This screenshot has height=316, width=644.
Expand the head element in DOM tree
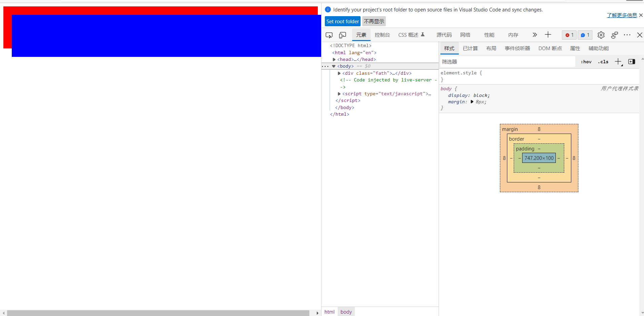pos(334,59)
